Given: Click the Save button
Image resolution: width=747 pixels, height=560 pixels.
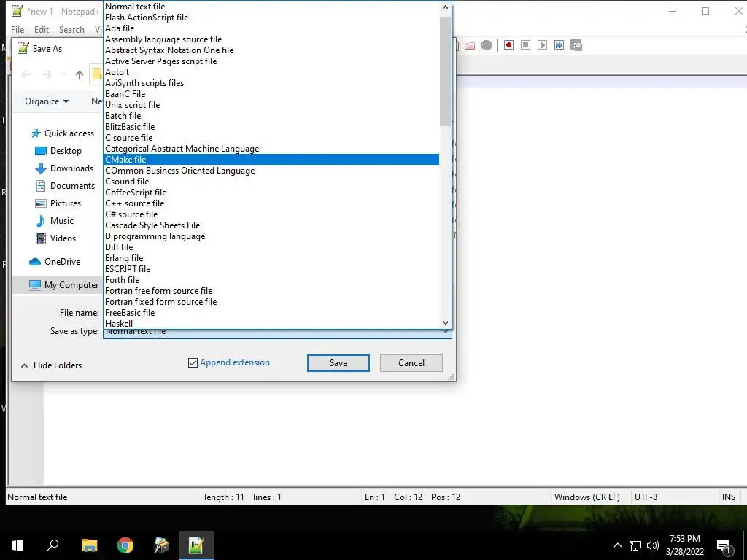Looking at the screenshot, I should coord(338,363).
